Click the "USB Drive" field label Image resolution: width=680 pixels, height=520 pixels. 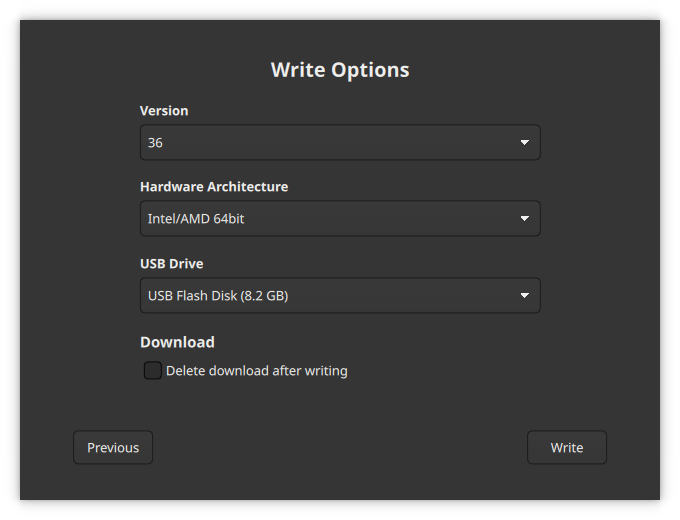tap(171, 264)
